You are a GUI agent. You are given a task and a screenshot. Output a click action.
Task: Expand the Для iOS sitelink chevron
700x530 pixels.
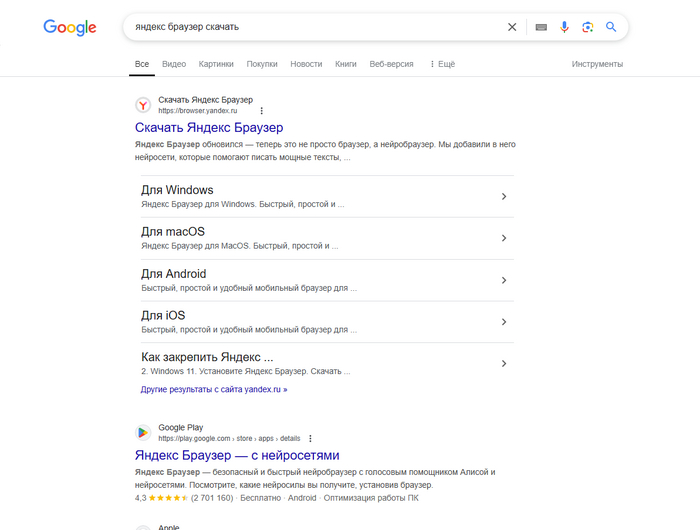coord(503,322)
